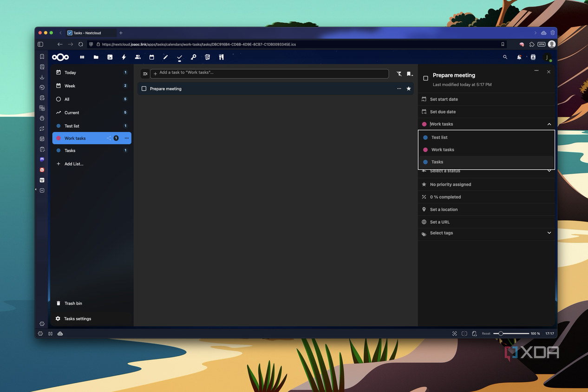The height and width of the screenshot is (392, 588).
Task: Expand the Select a status dropdown
Action: point(549,171)
